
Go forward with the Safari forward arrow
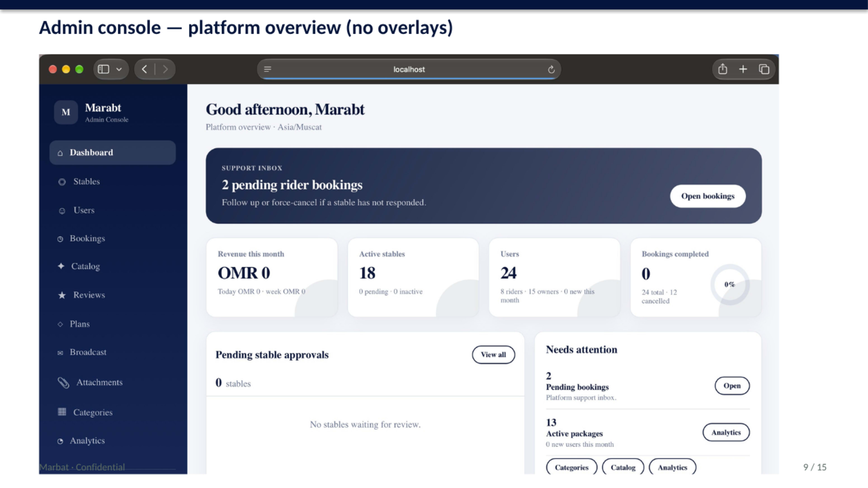click(165, 69)
